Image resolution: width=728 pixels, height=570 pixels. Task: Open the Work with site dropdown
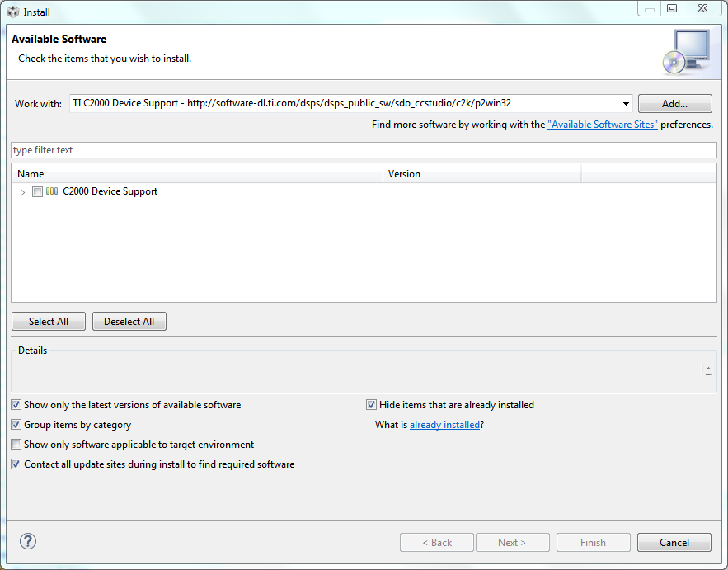click(x=626, y=104)
